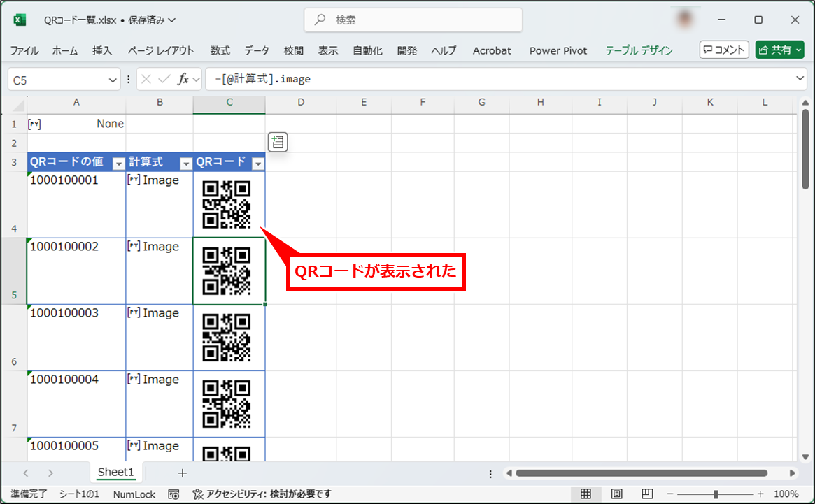Image resolution: width=815 pixels, height=504 pixels.
Task: Open the 自動化 tab
Action: [367, 50]
